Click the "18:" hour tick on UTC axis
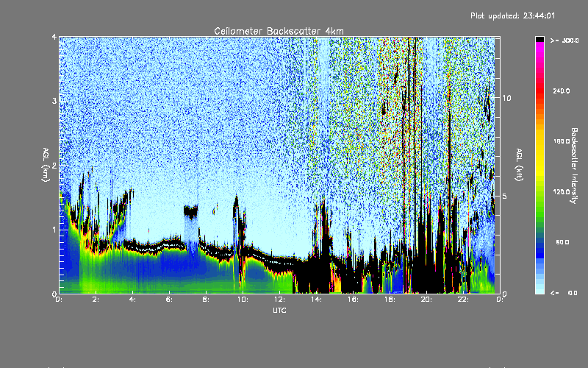The image size is (588, 368). [x=390, y=300]
